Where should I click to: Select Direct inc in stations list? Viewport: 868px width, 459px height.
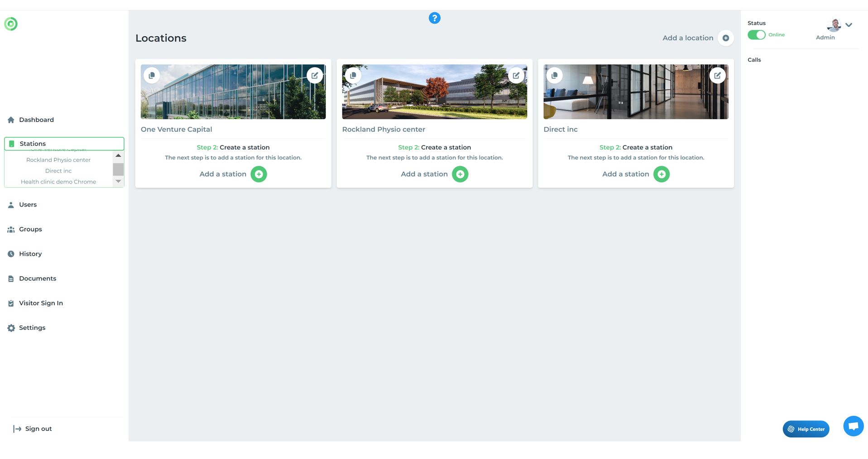[x=58, y=171]
